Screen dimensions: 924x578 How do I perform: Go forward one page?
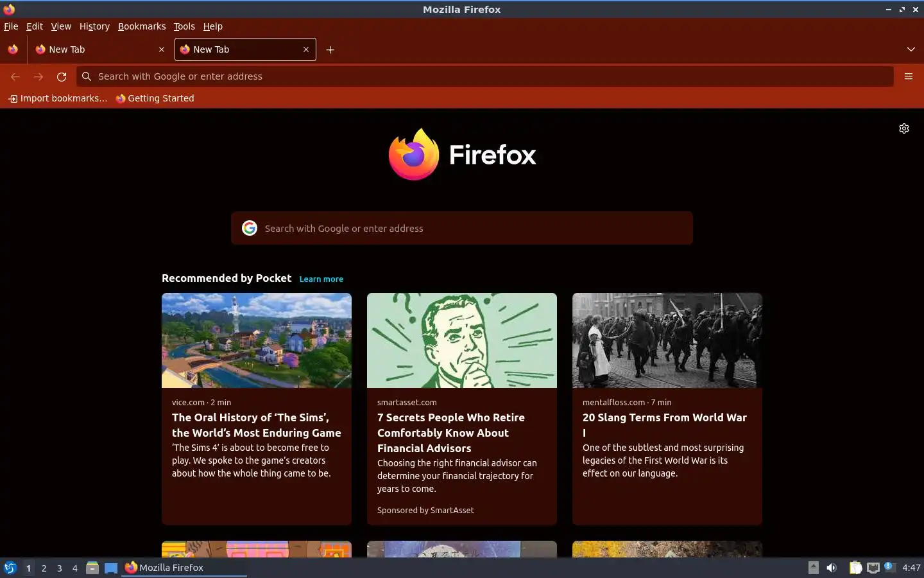click(x=38, y=76)
